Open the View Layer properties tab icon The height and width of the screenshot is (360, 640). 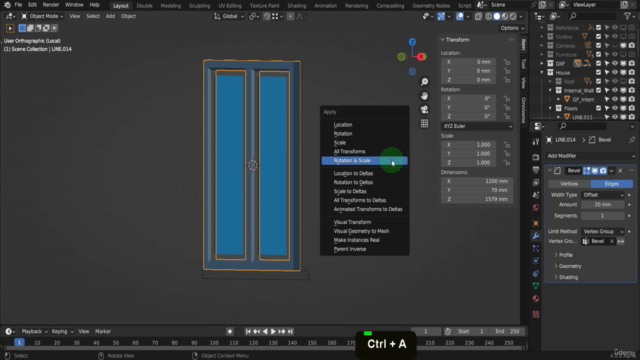(x=536, y=182)
